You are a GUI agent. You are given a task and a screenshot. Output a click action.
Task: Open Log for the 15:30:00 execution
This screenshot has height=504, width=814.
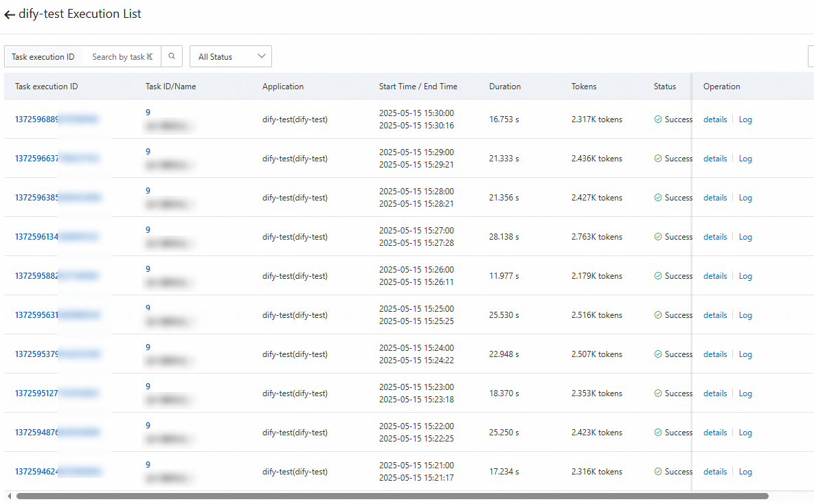[x=745, y=119]
